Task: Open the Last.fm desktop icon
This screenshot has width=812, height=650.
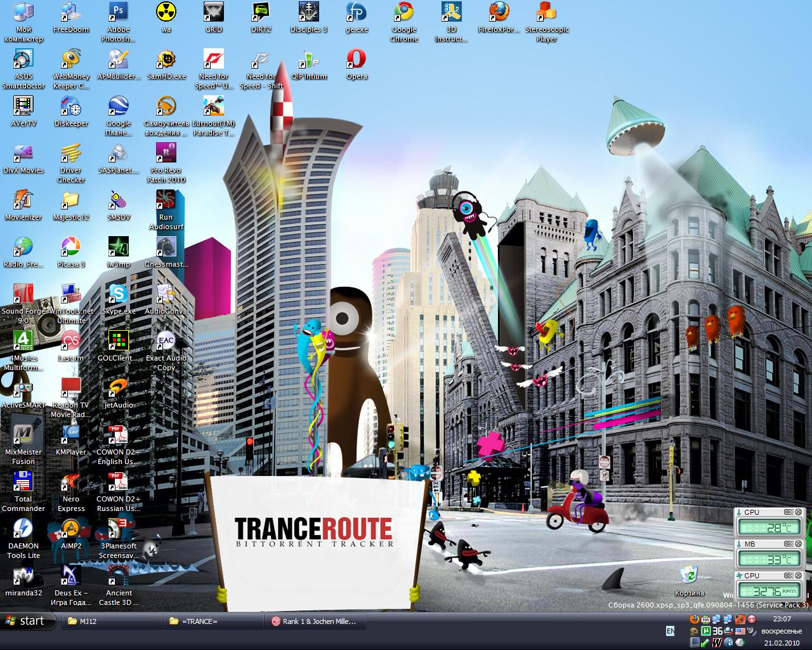Action: [x=71, y=347]
